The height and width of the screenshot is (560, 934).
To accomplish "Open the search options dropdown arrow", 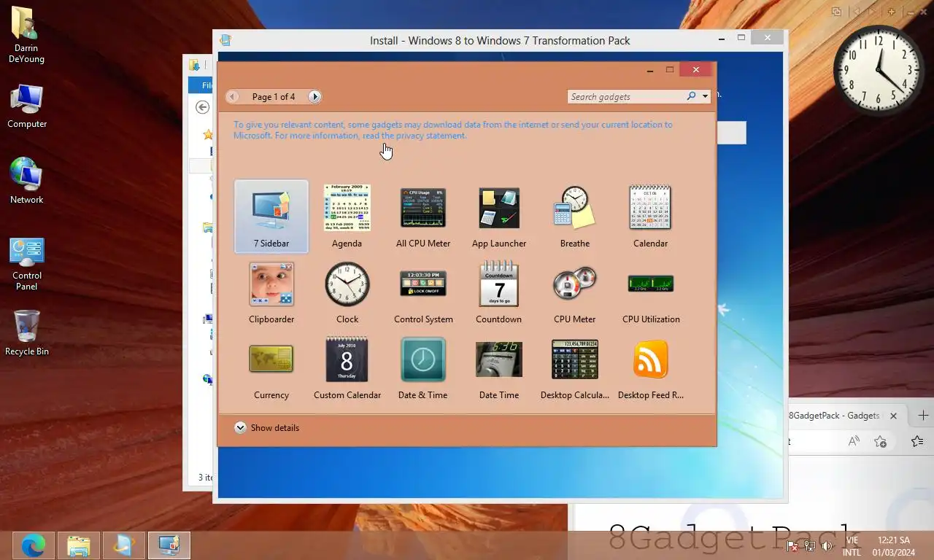I will point(705,96).
